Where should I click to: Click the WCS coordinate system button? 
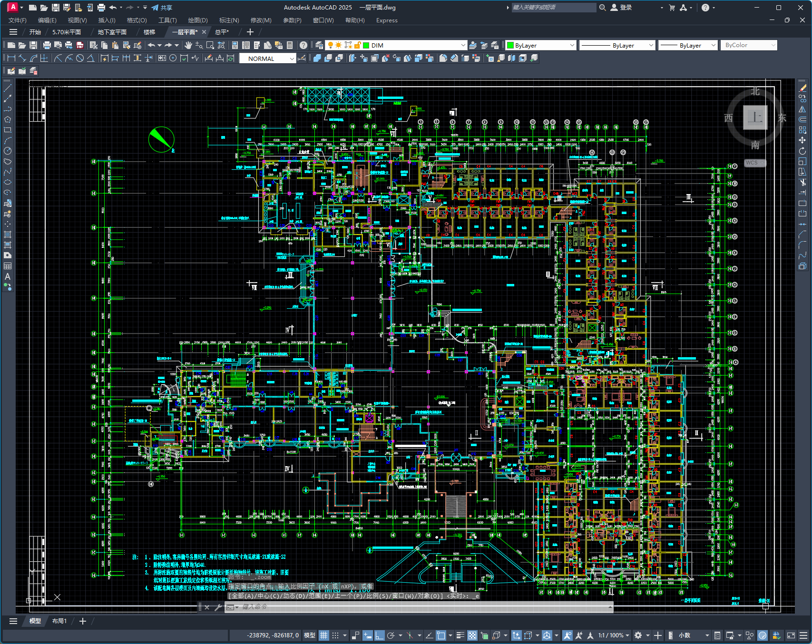click(754, 163)
